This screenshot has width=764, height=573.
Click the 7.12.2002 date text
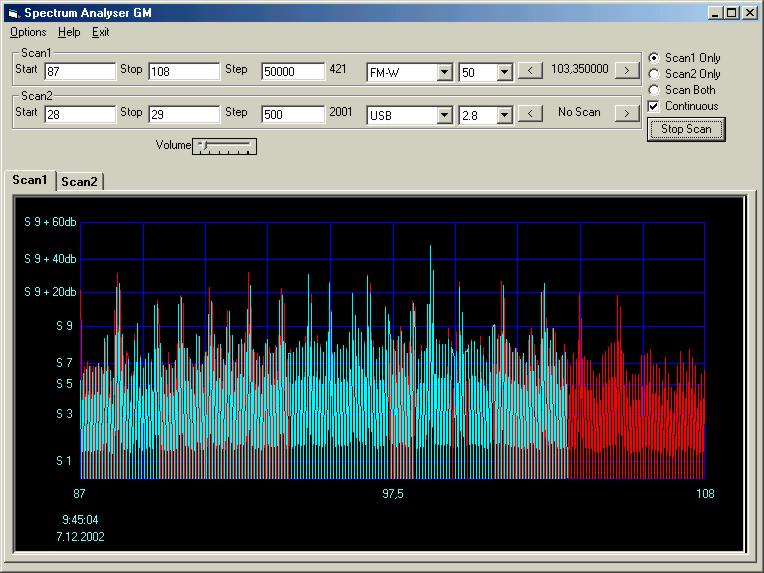coord(80,537)
